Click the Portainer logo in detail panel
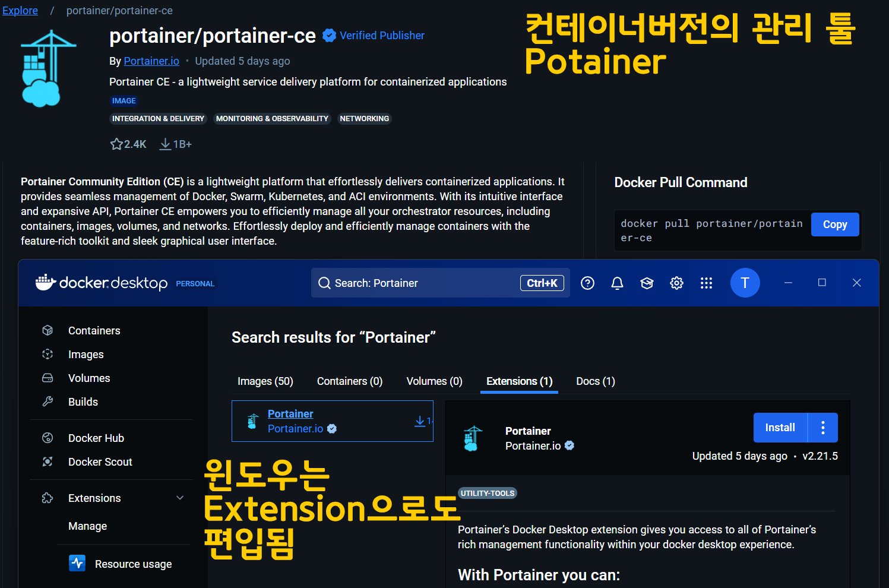Screen dimensions: 889x588 [473, 438]
